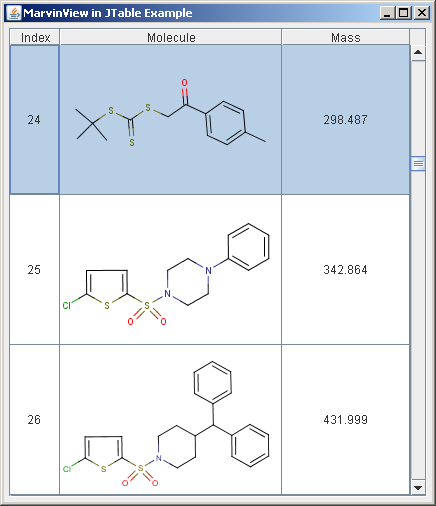The height and width of the screenshot is (506, 436).
Task: Select molecule structure in row 24
Action: pos(171,120)
